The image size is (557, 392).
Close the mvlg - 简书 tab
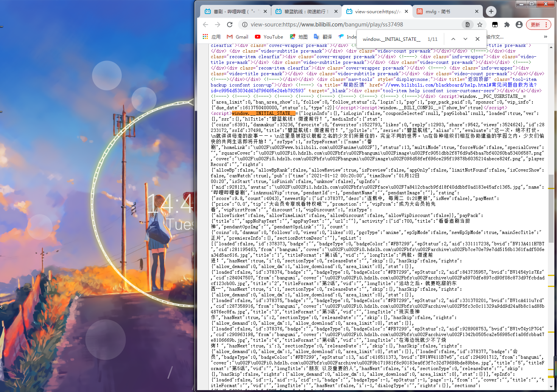477,11
